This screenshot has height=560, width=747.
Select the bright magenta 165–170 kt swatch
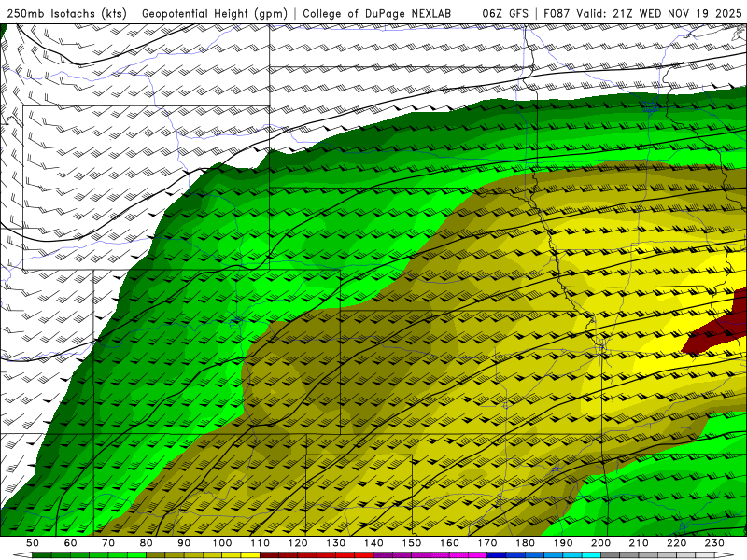click(x=477, y=555)
